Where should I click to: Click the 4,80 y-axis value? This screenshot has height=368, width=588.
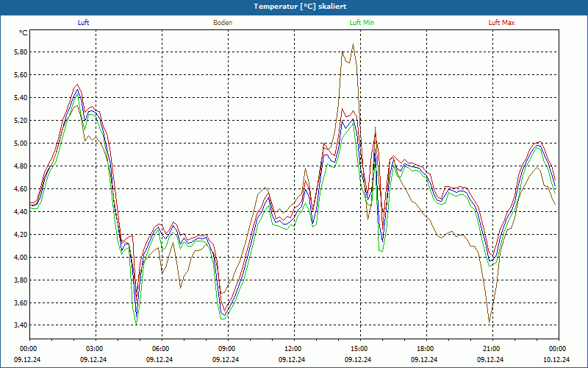(21, 166)
